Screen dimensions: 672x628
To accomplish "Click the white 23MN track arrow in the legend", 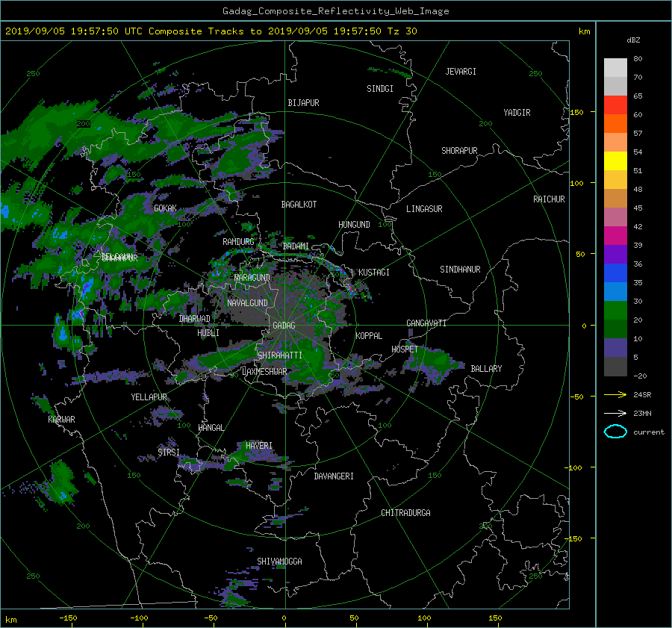I will pyautogui.click(x=615, y=413).
